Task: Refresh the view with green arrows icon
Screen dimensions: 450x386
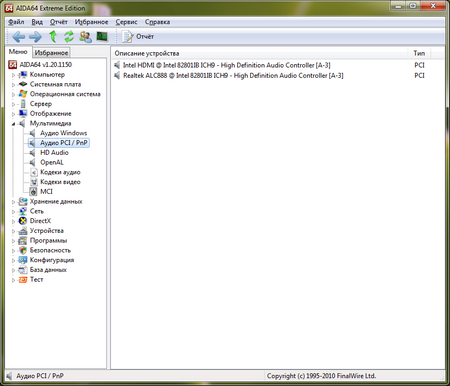Action: point(69,36)
